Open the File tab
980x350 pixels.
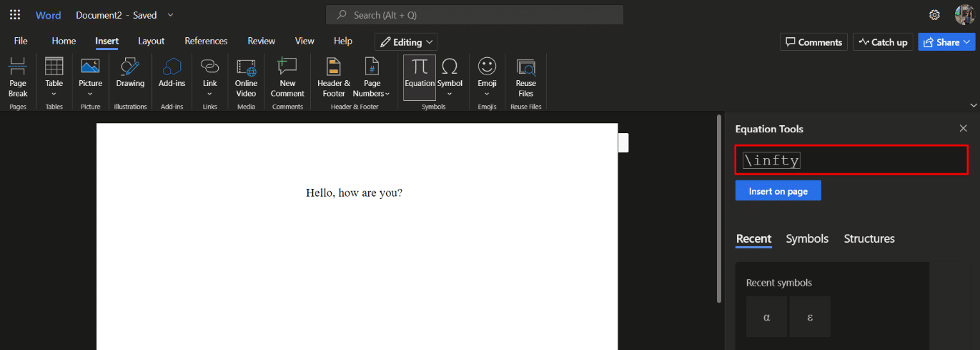(21, 41)
